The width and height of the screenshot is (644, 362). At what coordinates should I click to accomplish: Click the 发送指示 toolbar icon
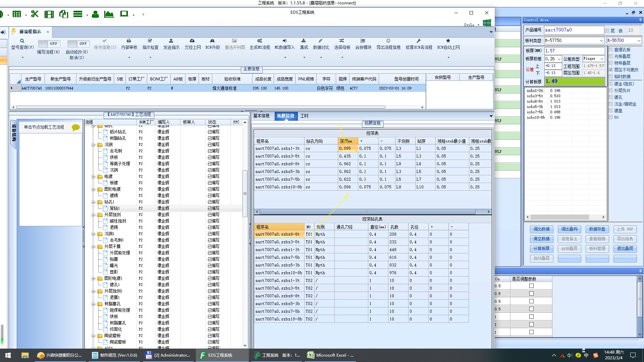click(x=171, y=41)
